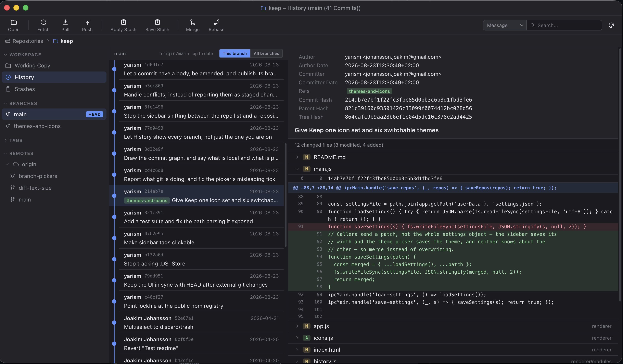Click the modified badge for index.html
Viewport: 623px width, 364px height.
coord(306,350)
